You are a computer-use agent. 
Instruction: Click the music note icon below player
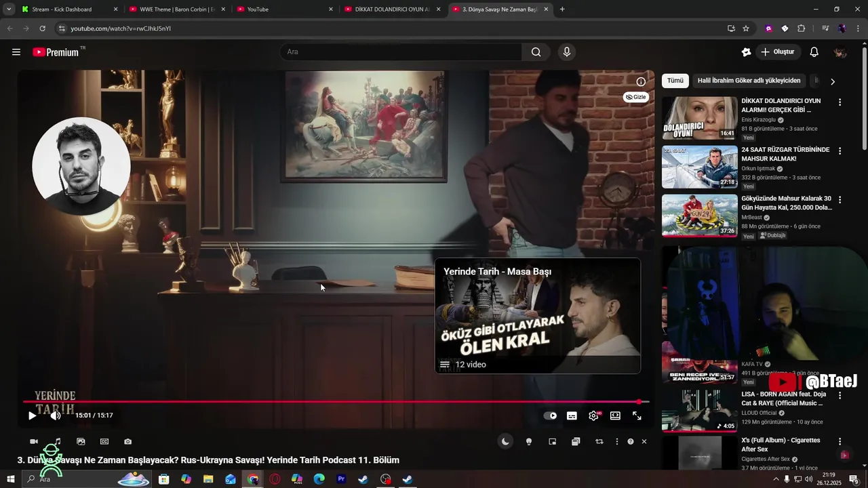[x=58, y=441]
